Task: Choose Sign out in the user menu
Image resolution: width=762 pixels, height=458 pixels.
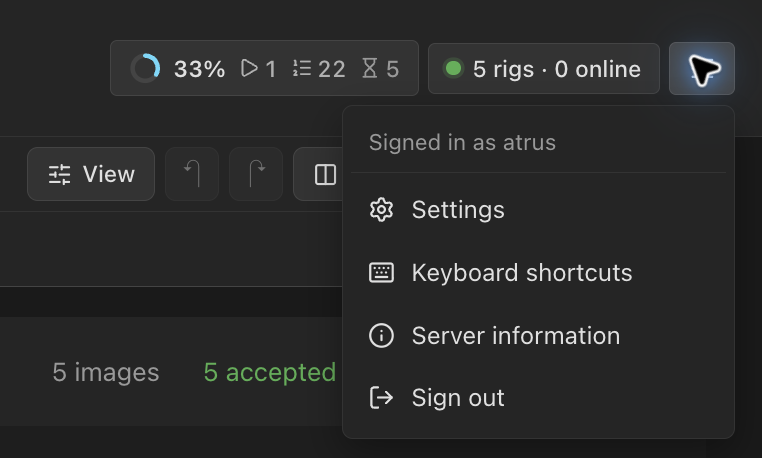Action: pyautogui.click(x=538, y=398)
